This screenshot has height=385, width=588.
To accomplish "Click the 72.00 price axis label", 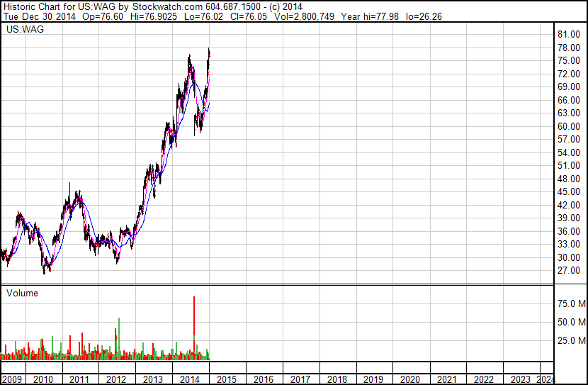I will coord(569,74).
